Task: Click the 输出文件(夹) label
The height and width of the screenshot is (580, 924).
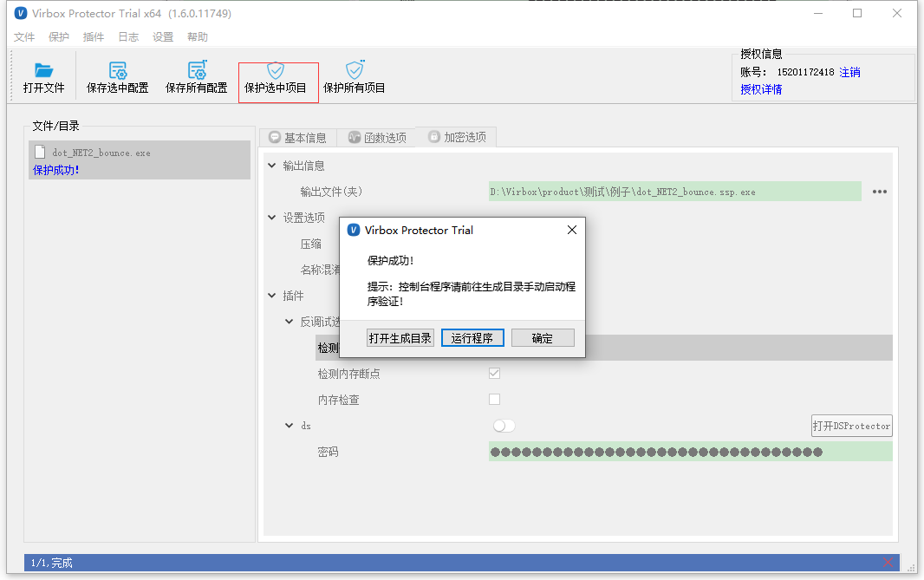Action: (331, 192)
